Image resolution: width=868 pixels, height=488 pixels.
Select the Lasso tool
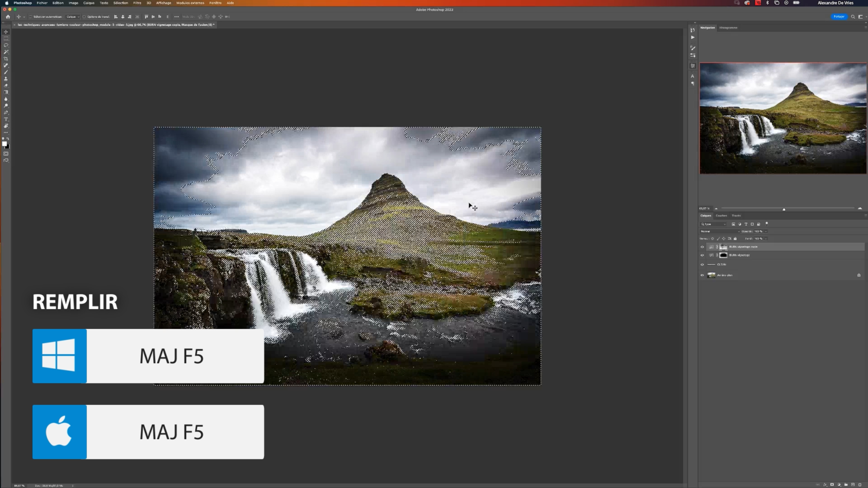[x=6, y=45]
